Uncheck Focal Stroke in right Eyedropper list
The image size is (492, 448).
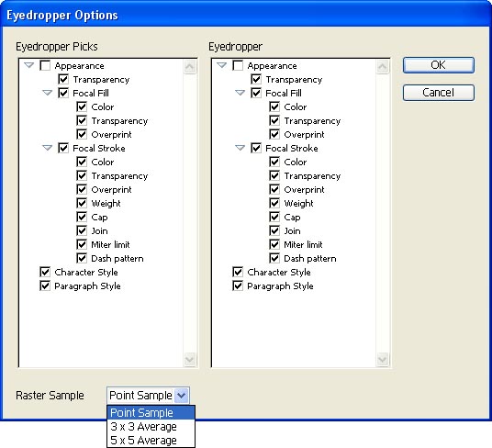click(x=256, y=148)
